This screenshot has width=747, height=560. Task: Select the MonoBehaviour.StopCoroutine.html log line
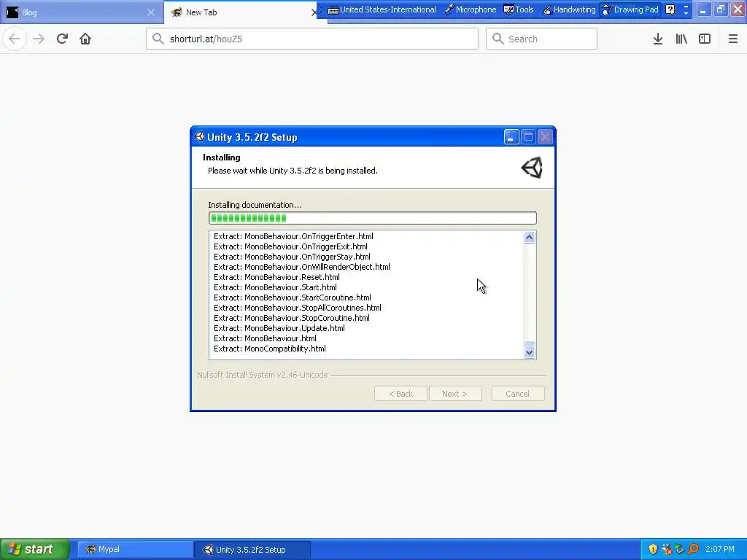point(292,318)
